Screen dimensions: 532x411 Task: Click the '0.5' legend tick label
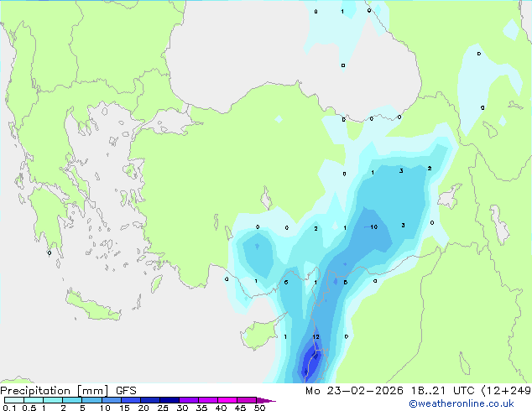click(x=29, y=408)
